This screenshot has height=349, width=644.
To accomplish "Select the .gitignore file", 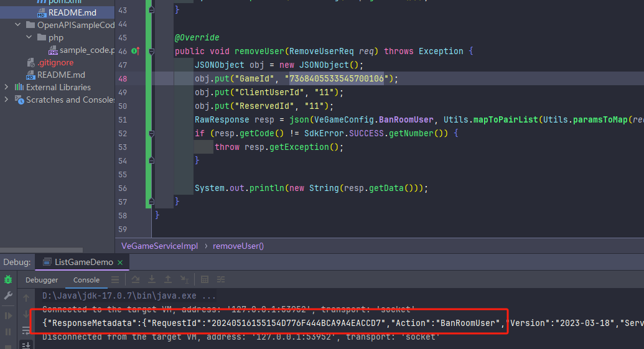I will coord(55,62).
